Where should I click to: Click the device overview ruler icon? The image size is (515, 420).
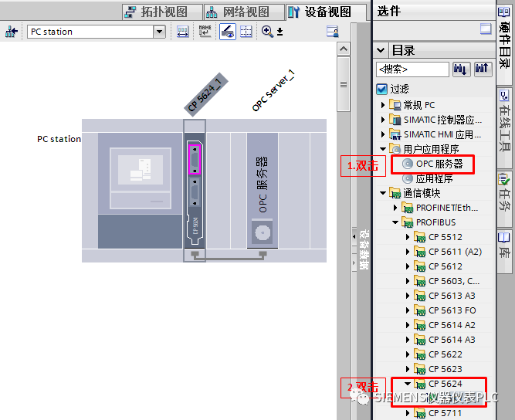(183, 32)
